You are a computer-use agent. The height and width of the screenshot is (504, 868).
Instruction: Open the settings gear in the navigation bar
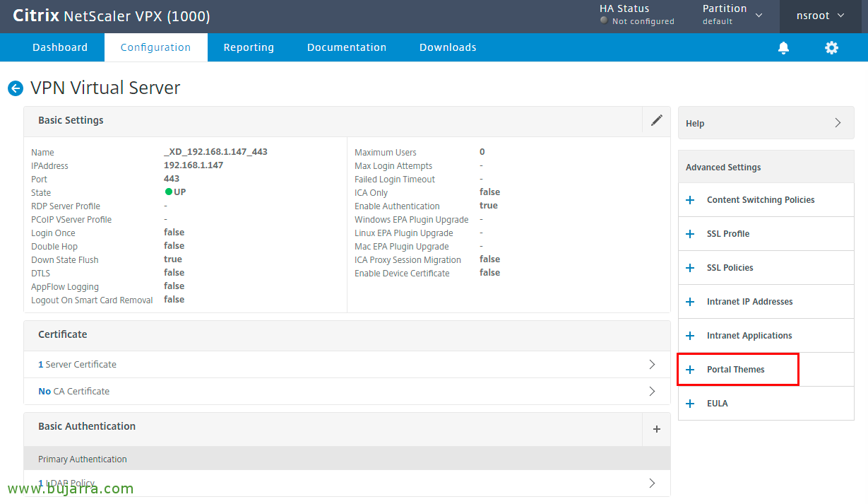click(x=832, y=47)
